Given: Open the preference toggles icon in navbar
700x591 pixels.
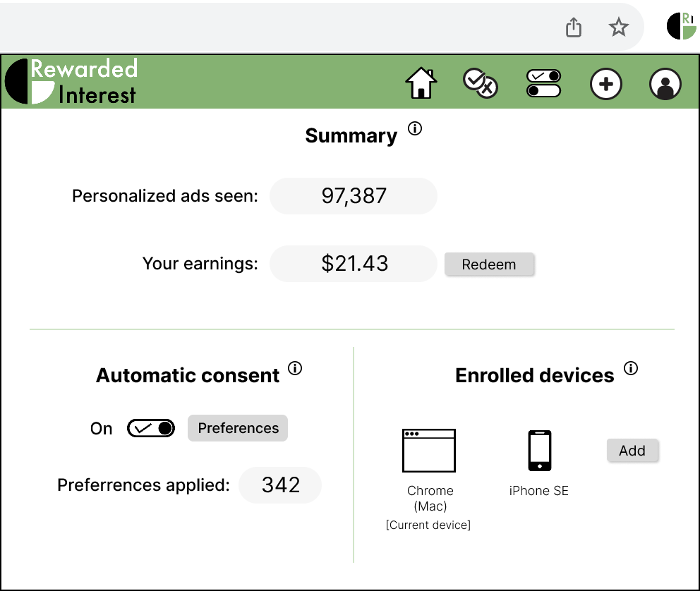Looking at the screenshot, I should click(543, 83).
